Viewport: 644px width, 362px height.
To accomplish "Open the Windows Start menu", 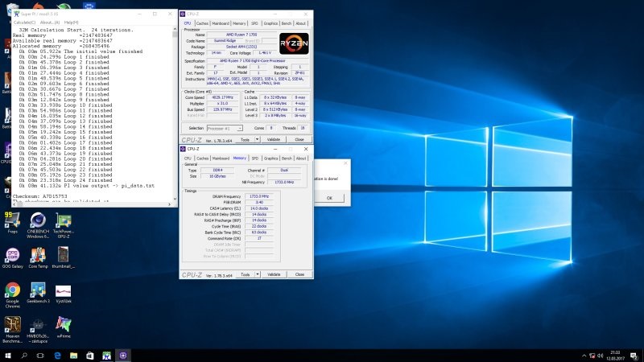I will [8, 356].
